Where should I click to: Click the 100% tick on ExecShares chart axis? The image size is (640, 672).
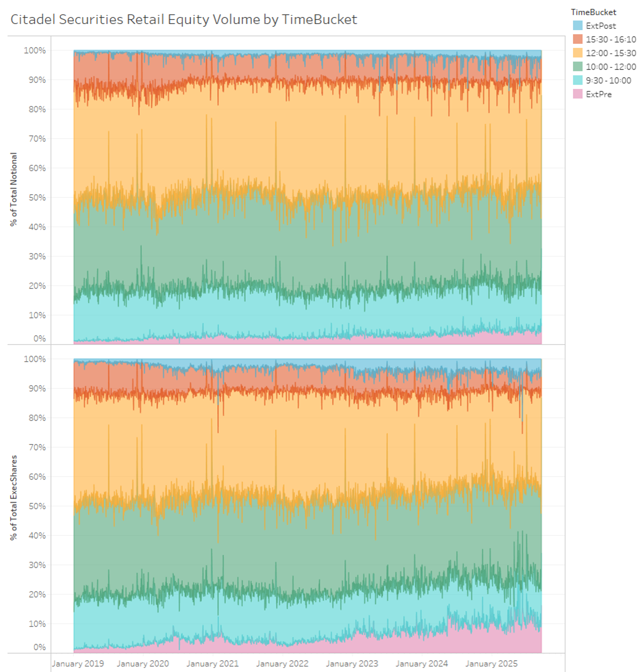34,359
